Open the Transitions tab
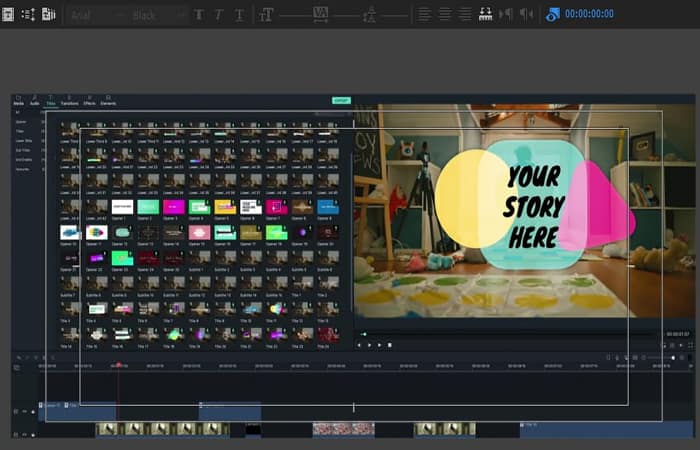The height and width of the screenshot is (450, 700). point(69,102)
